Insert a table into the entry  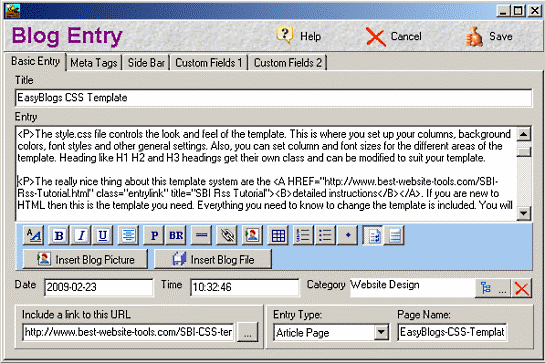(278, 235)
